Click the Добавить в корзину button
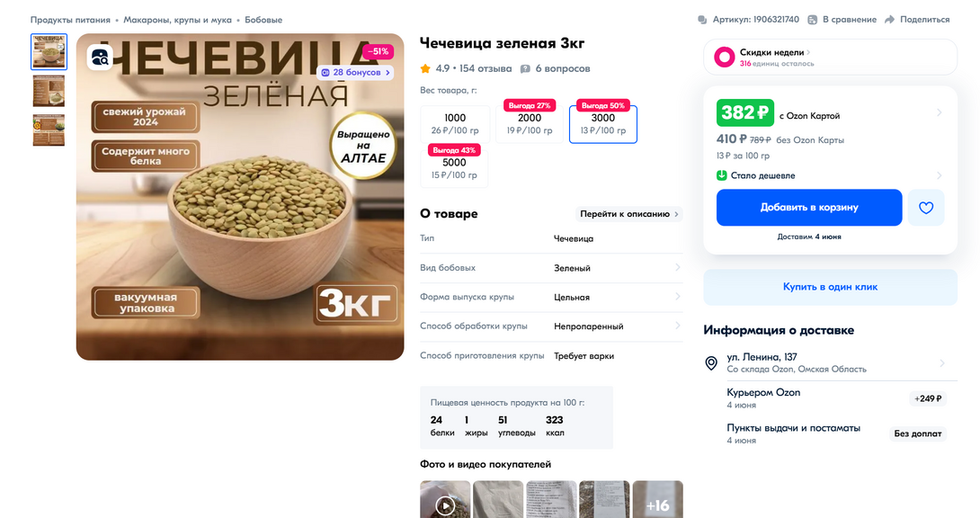The width and height of the screenshot is (980, 518). 809,208
